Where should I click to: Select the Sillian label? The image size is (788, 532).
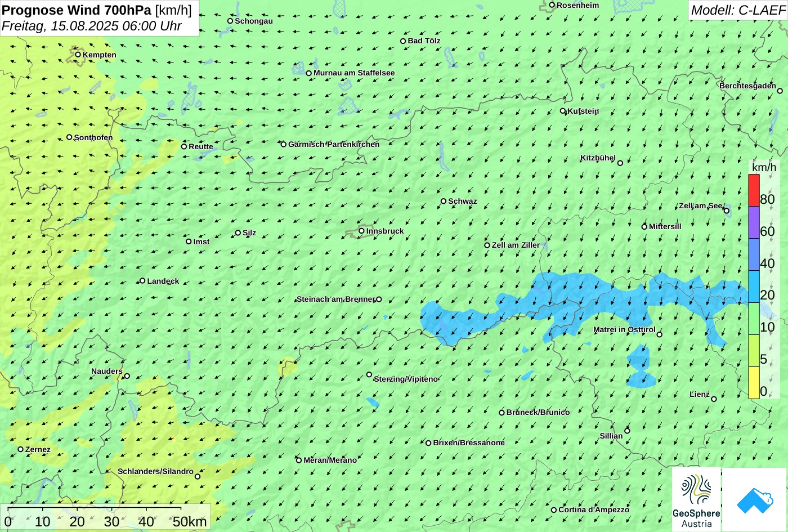point(611,436)
